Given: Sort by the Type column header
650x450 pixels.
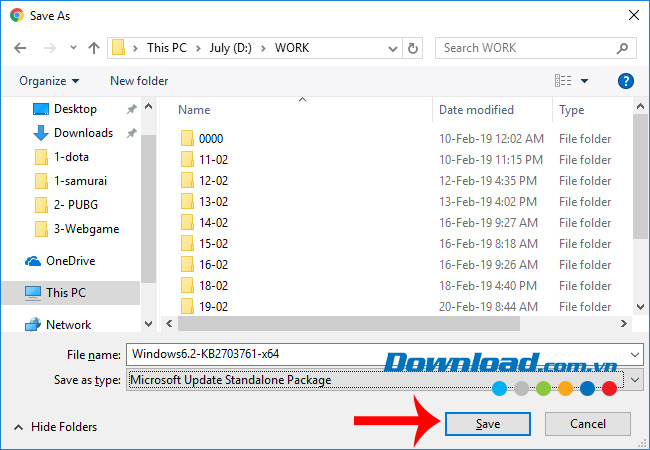Looking at the screenshot, I should tap(572, 110).
